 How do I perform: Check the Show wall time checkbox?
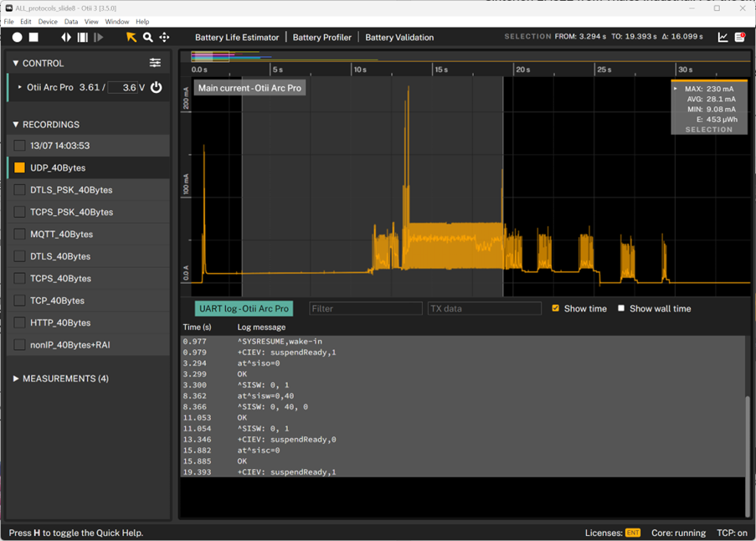(621, 308)
